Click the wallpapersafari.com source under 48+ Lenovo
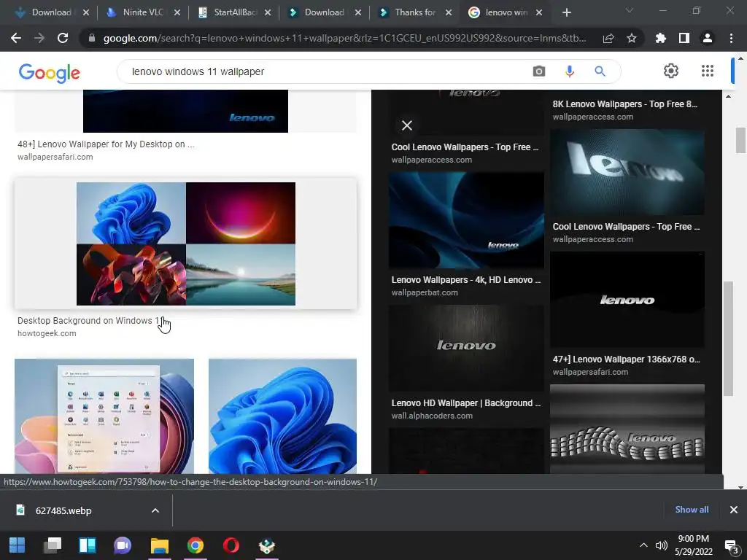747x560 pixels. pos(55,157)
